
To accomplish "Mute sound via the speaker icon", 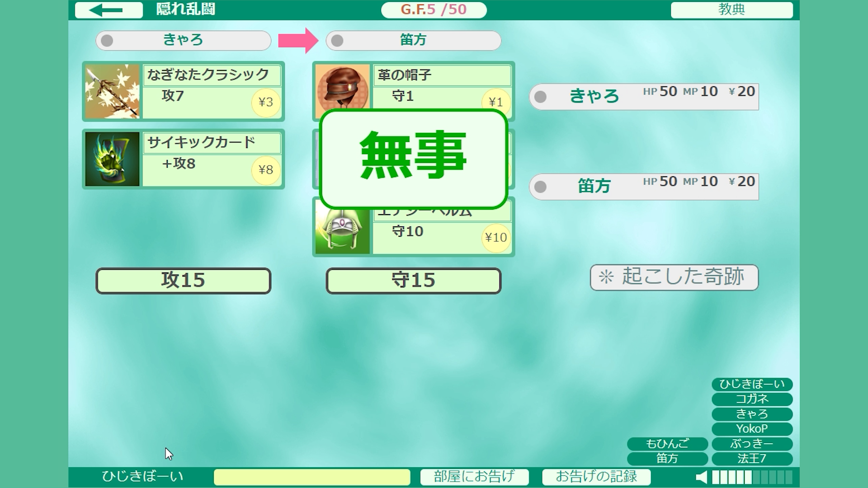I will pyautogui.click(x=701, y=477).
